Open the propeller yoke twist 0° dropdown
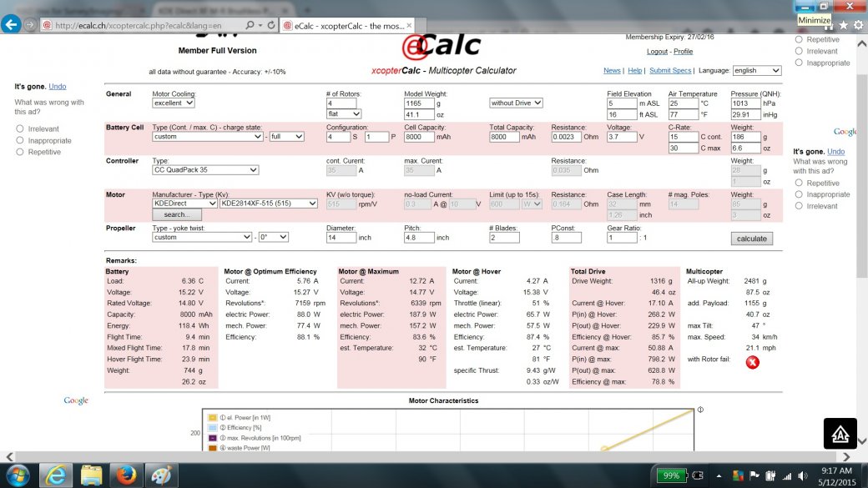 click(x=274, y=237)
